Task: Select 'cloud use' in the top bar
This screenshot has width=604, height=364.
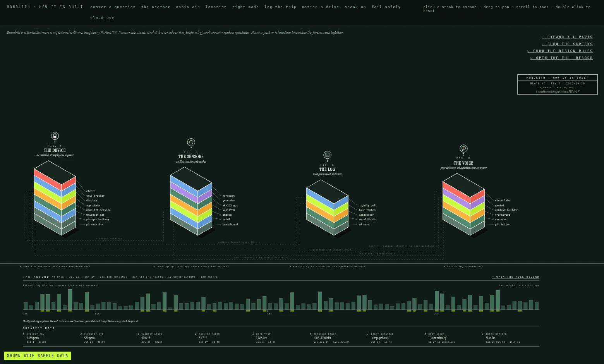Action: pyautogui.click(x=102, y=18)
